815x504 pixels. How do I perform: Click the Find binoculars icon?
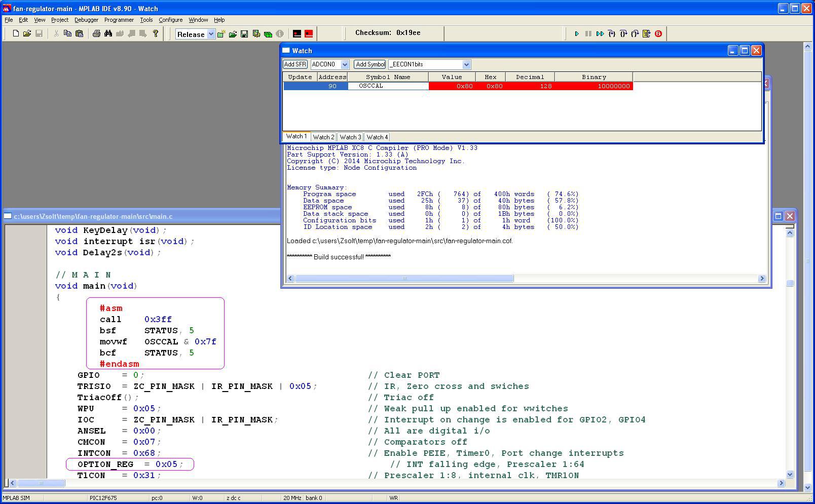(108, 34)
